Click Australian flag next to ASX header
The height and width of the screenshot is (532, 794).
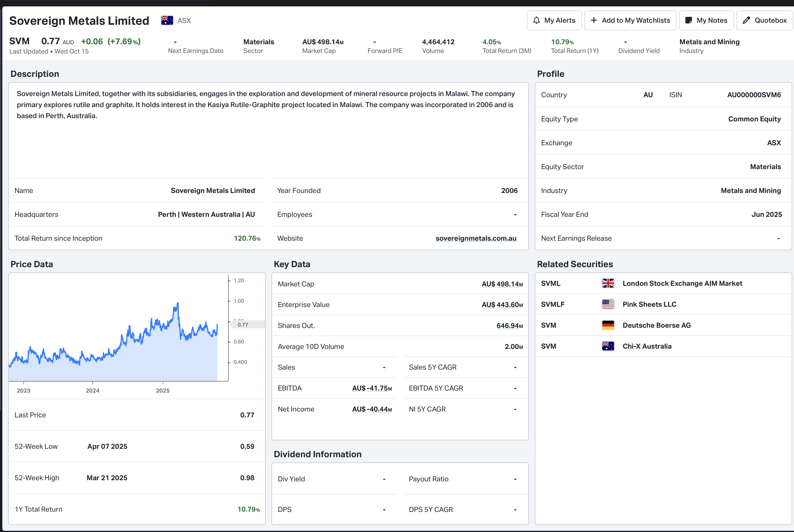point(167,20)
